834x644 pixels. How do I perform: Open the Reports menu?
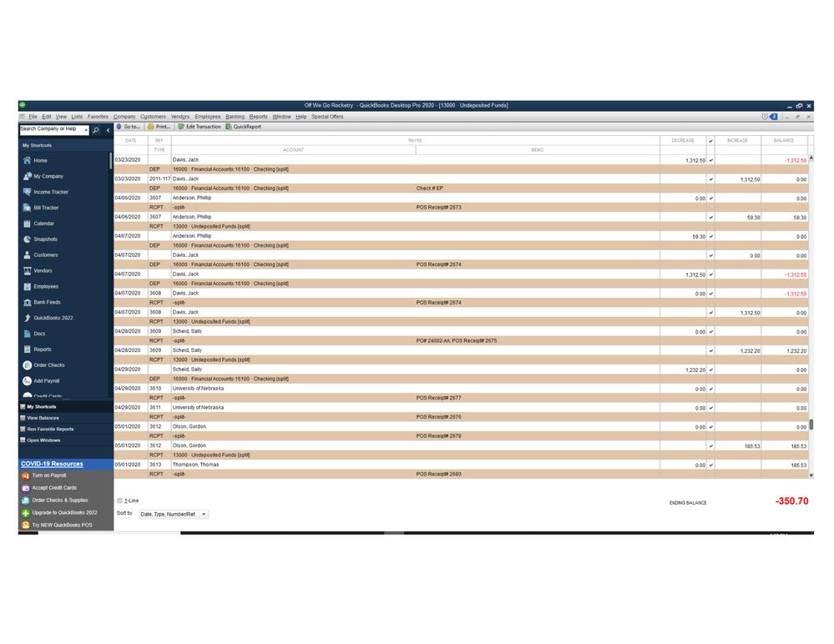click(259, 117)
